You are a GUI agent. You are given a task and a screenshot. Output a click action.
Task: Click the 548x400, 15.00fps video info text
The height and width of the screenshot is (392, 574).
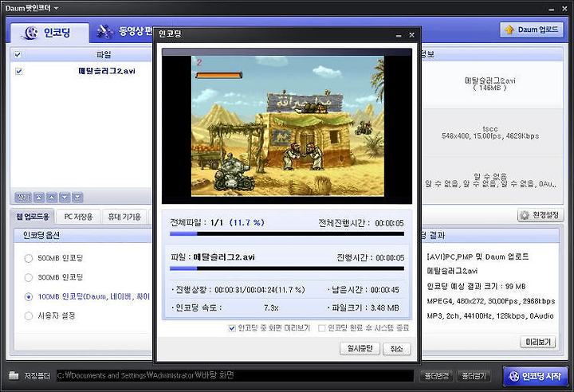coord(490,135)
